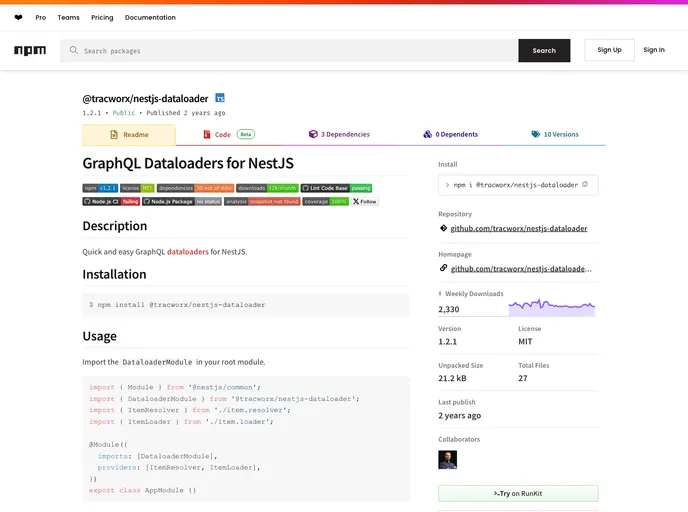Switch to the Code tab
The width and height of the screenshot is (688, 512).
tap(229, 134)
